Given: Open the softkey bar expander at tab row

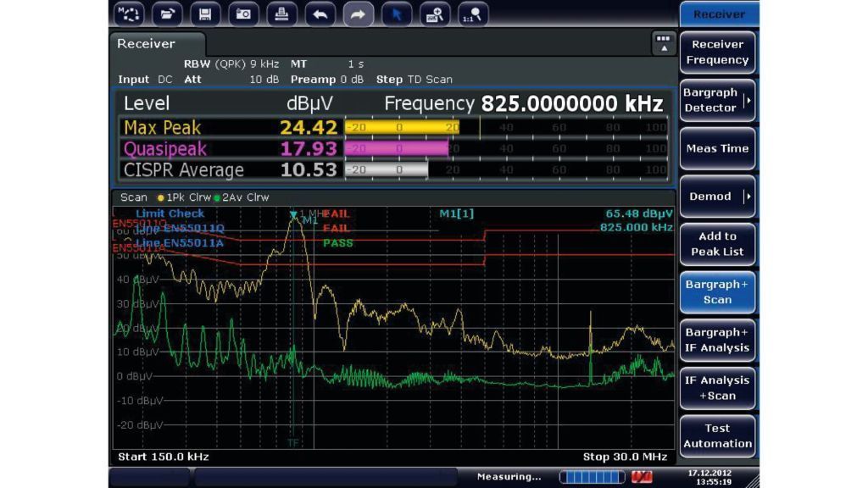Looking at the screenshot, I should [x=663, y=43].
